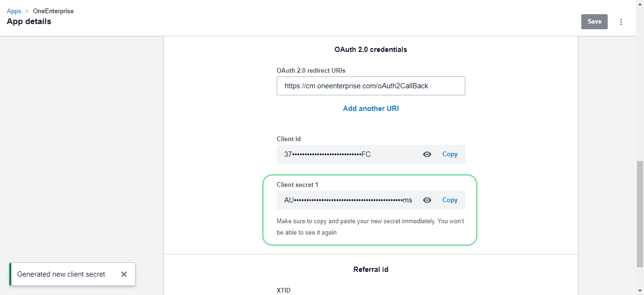Copy the Client id
Viewport: 644px width, 295px height.
point(450,154)
